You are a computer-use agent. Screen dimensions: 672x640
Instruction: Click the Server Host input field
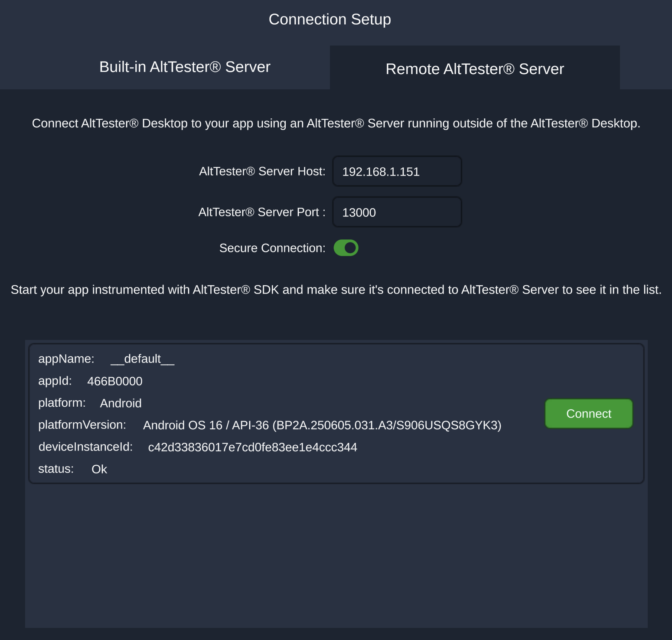[x=397, y=172]
